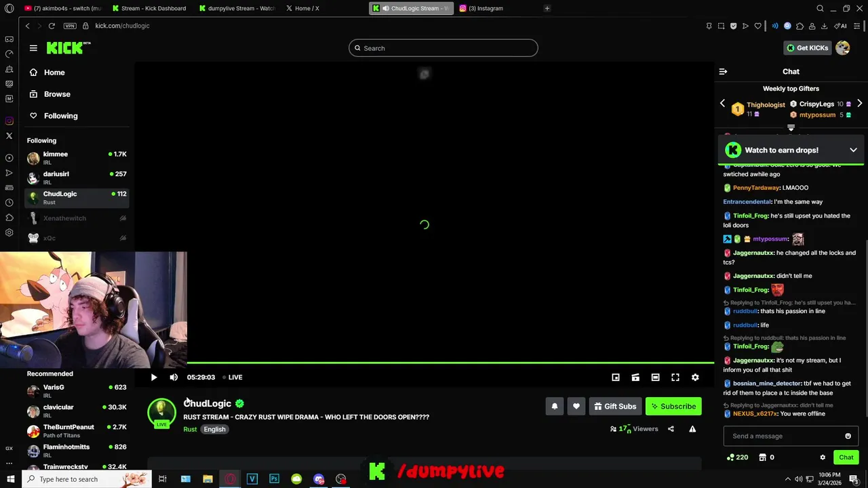Click Gift Subs button
This screenshot has width=868, height=488.
point(615,406)
